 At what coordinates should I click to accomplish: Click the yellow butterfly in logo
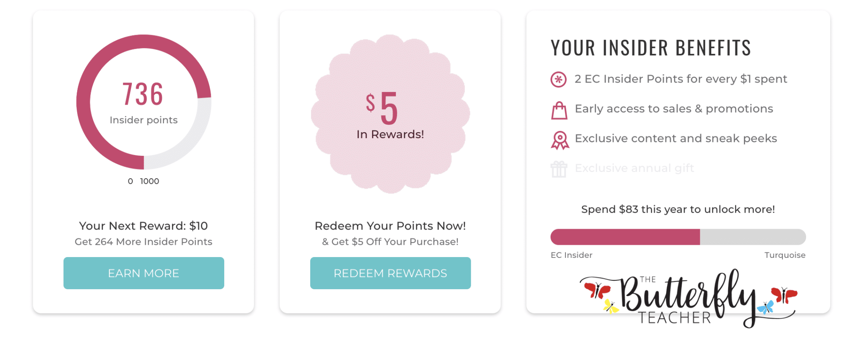point(611,306)
